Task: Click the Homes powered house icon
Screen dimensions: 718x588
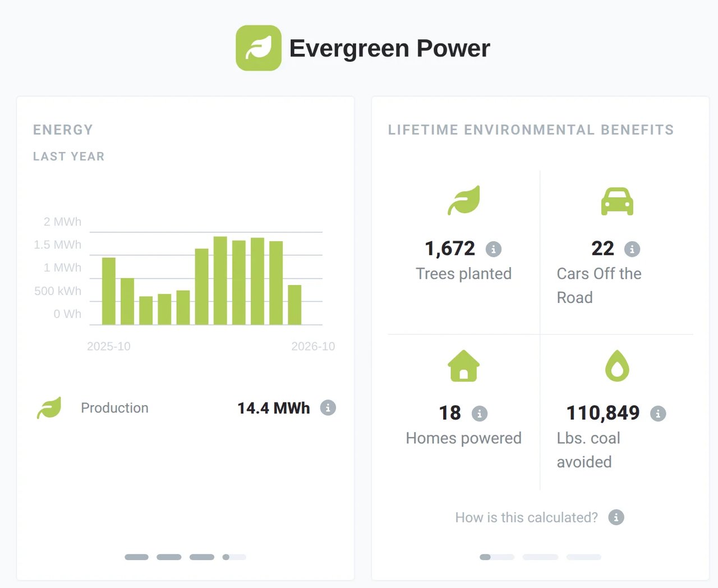Action: [x=464, y=366]
